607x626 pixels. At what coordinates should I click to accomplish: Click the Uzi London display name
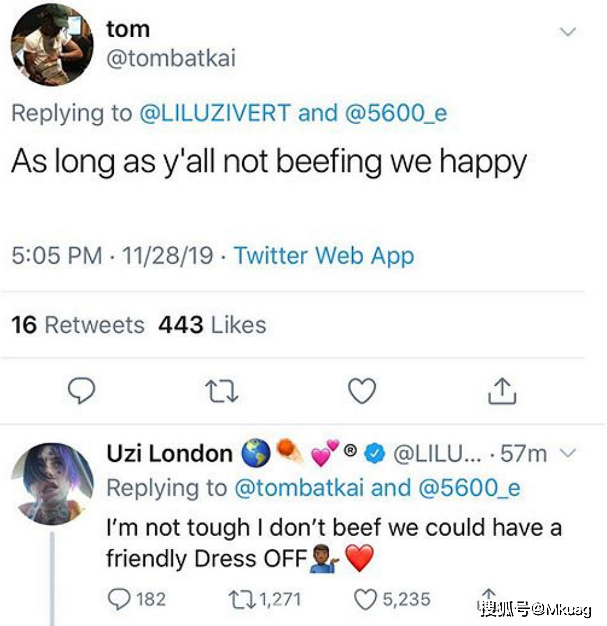pos(169,454)
